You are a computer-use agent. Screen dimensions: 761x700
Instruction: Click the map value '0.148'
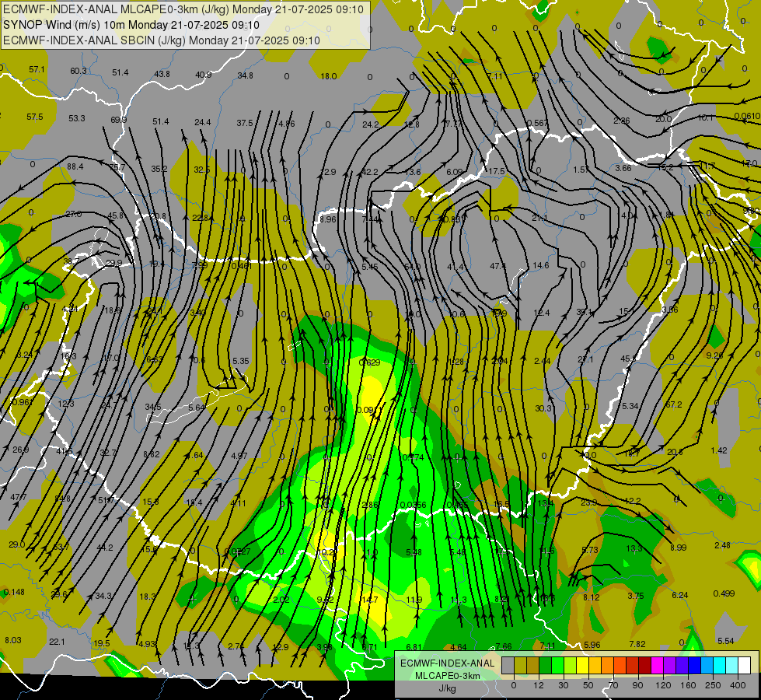pyautogui.click(x=14, y=592)
